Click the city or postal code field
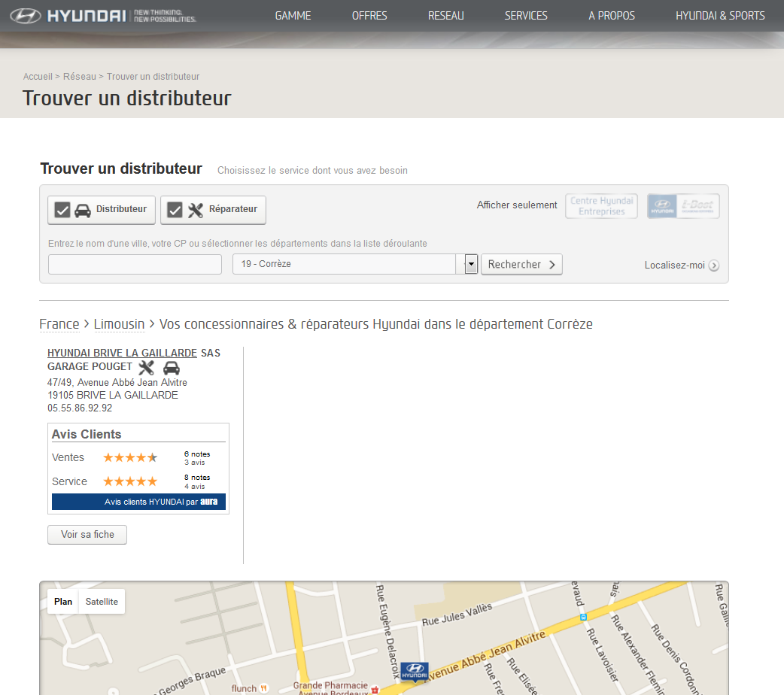 (x=135, y=264)
